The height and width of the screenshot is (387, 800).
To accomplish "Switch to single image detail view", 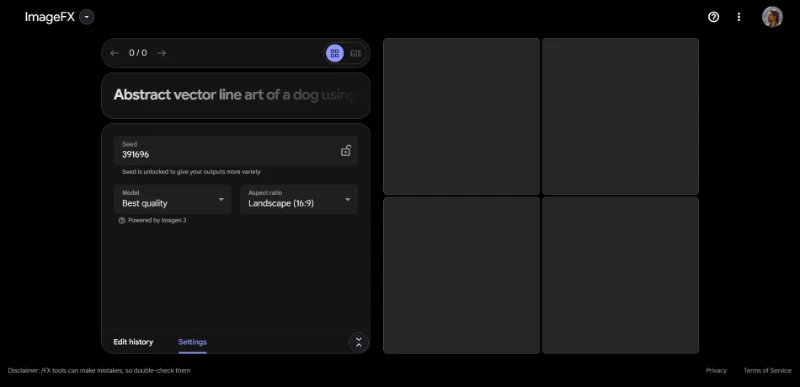I will pos(356,53).
